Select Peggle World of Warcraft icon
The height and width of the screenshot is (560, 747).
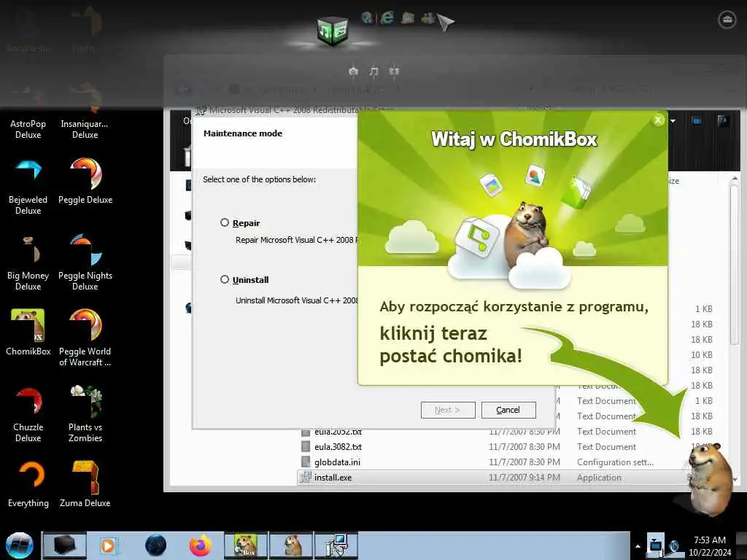point(85,338)
